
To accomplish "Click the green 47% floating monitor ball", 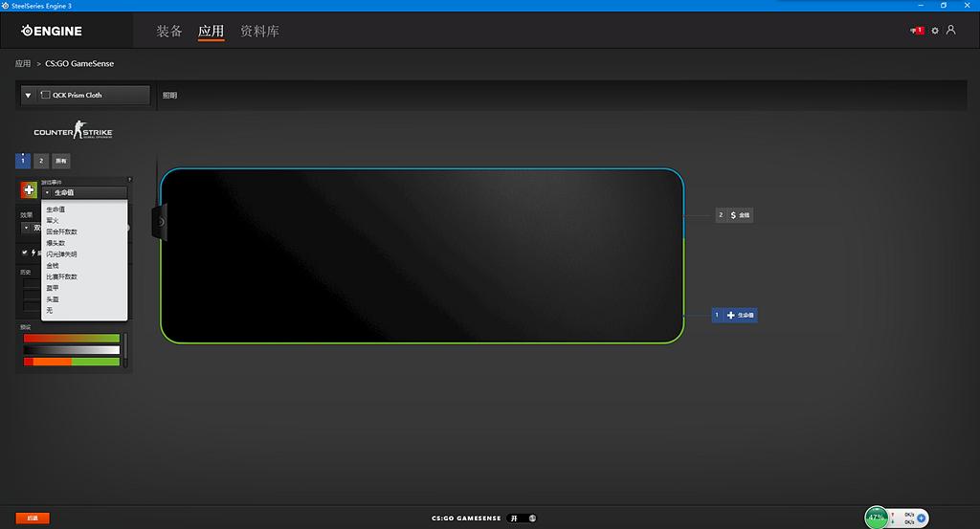I will tap(877, 518).
